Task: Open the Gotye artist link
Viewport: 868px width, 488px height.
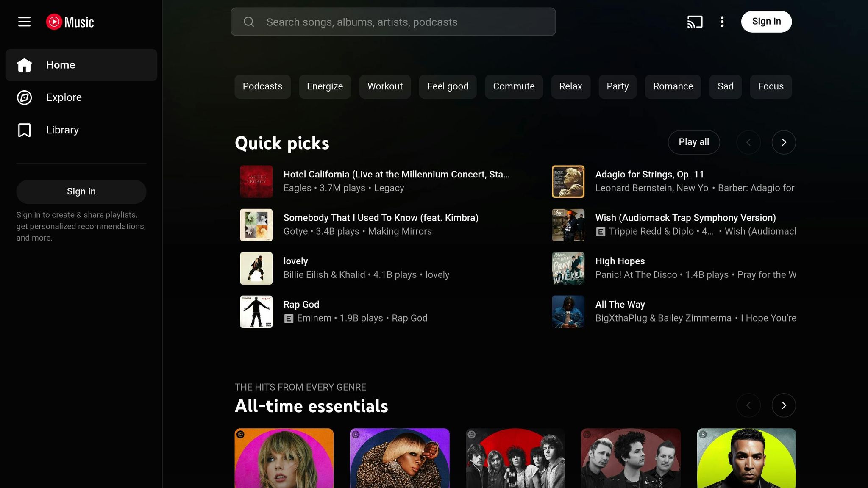Action: coord(295,231)
